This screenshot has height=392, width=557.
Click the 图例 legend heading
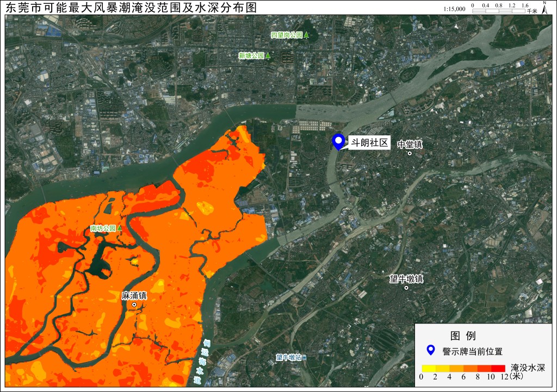pos(463,335)
